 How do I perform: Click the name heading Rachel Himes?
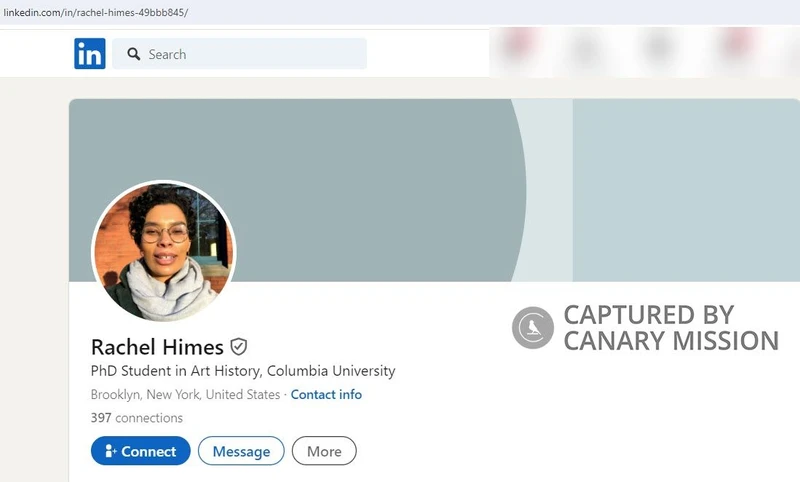coord(157,347)
